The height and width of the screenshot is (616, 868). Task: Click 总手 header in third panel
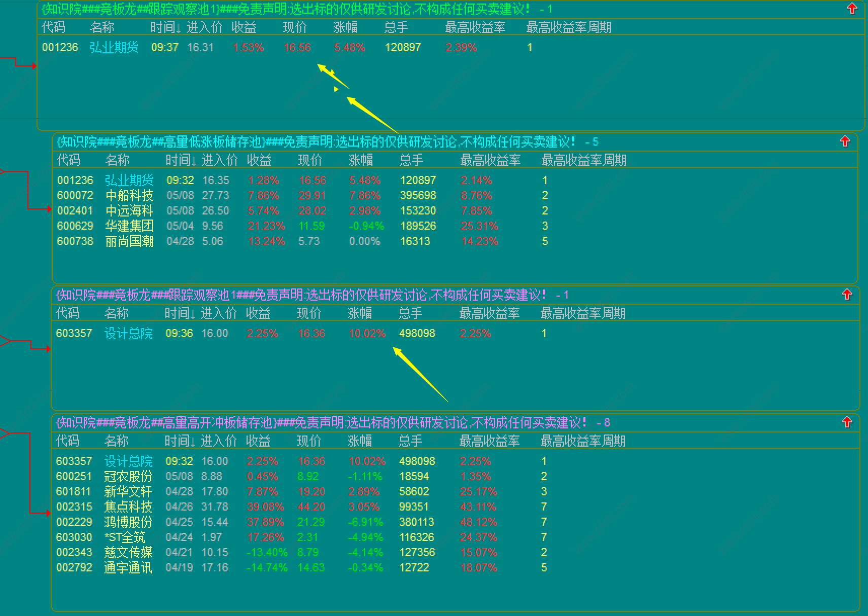[410, 313]
